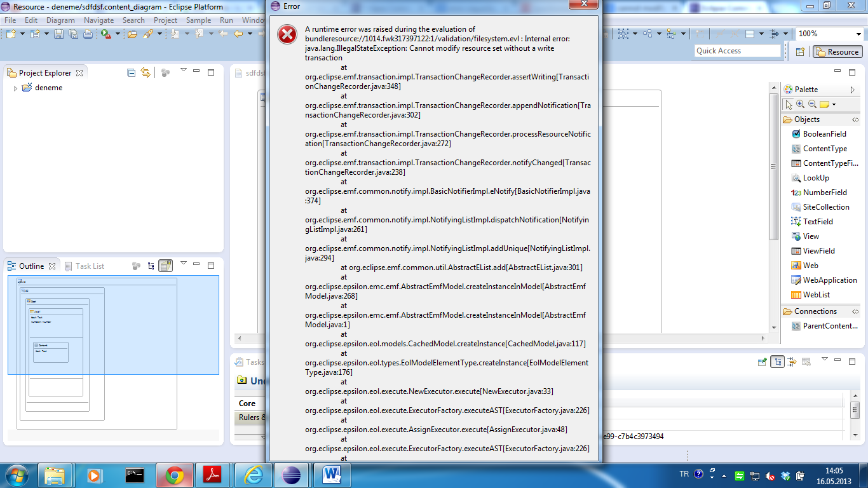
Task: Select Web palette tool
Action: click(804, 266)
